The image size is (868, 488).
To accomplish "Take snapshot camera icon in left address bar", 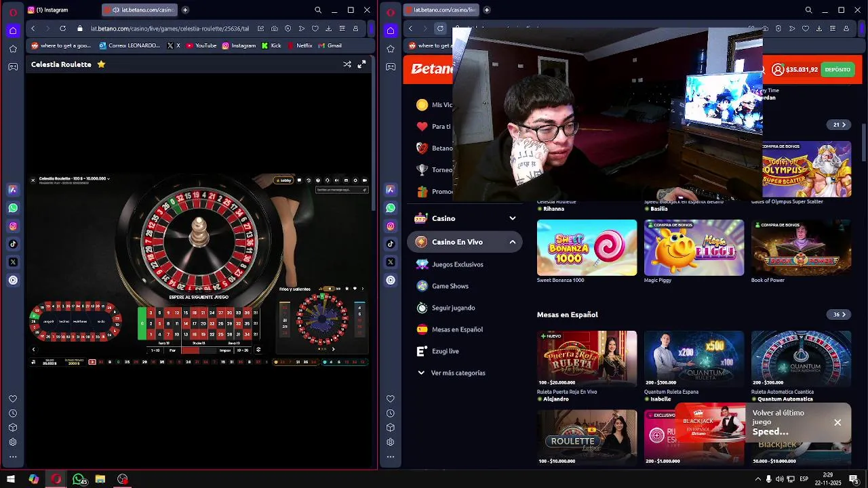I will tap(274, 28).
